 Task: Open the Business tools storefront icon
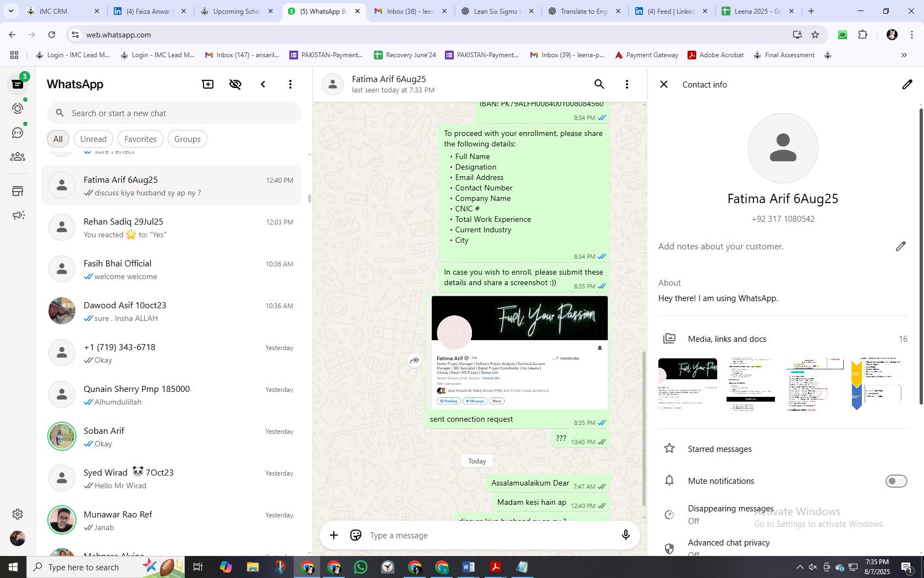click(x=18, y=191)
